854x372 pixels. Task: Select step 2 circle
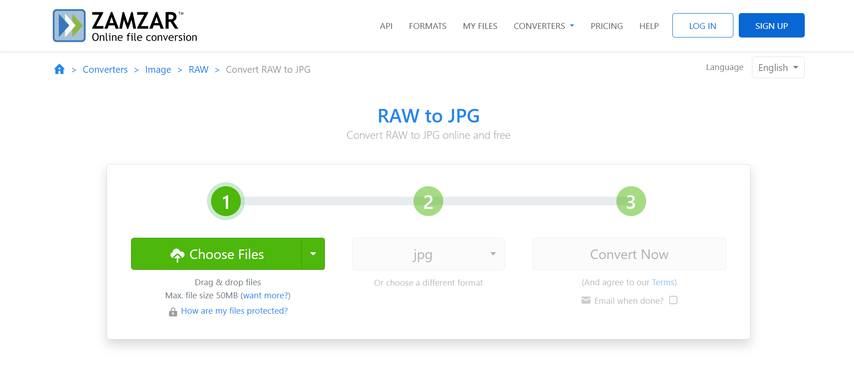tap(428, 202)
